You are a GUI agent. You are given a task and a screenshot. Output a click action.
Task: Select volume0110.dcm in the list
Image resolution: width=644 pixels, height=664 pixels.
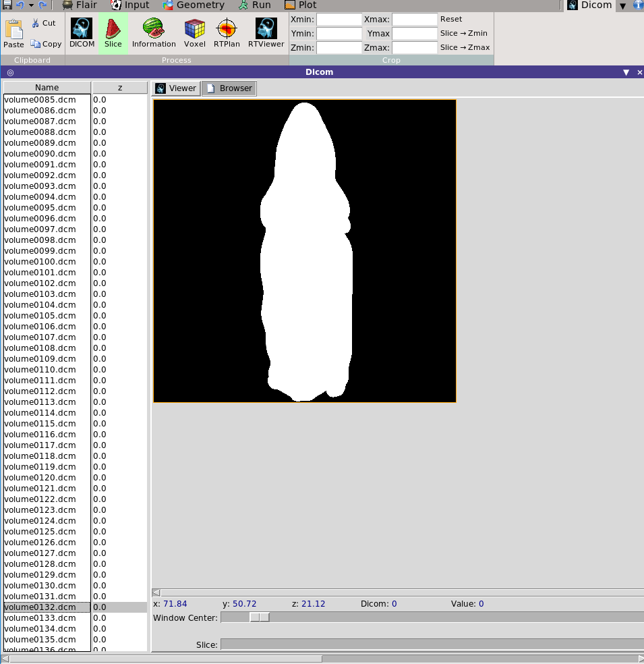[x=47, y=370]
